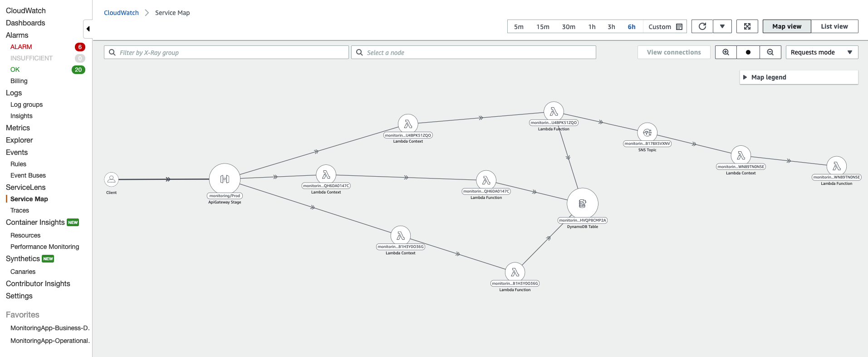
Task: Open Dashboards in the sidebar
Action: click(25, 23)
